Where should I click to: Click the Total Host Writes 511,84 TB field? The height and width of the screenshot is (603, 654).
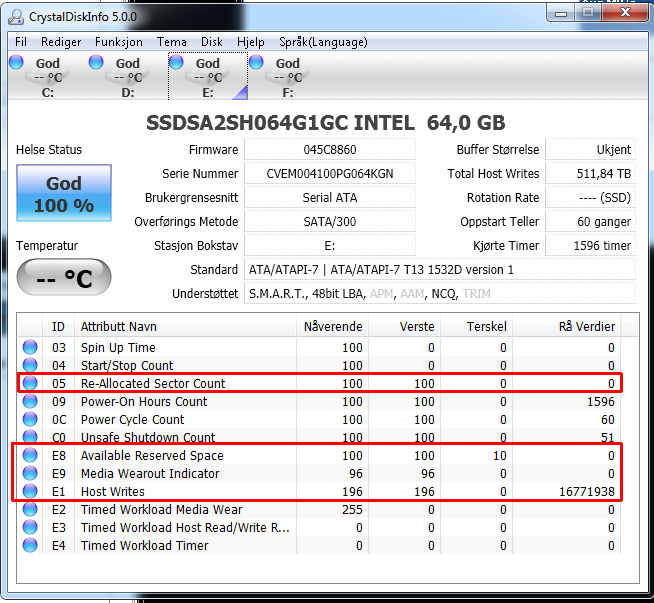(x=591, y=173)
